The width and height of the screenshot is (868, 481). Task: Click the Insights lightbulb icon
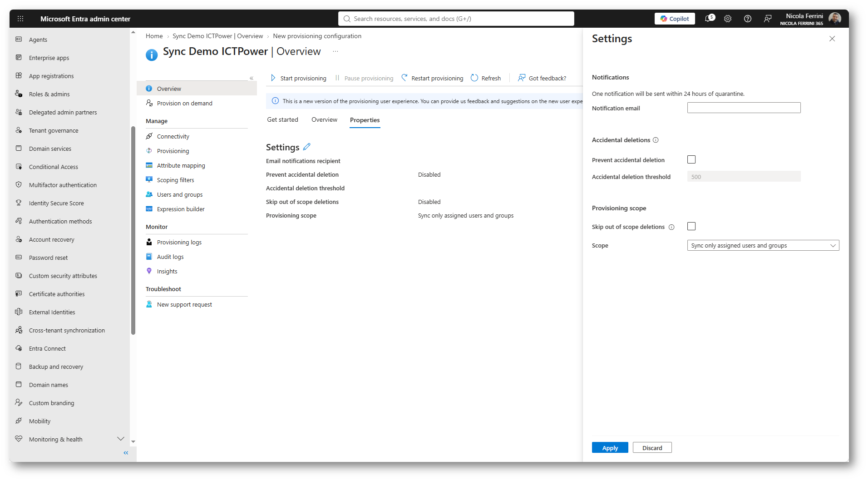pos(149,271)
